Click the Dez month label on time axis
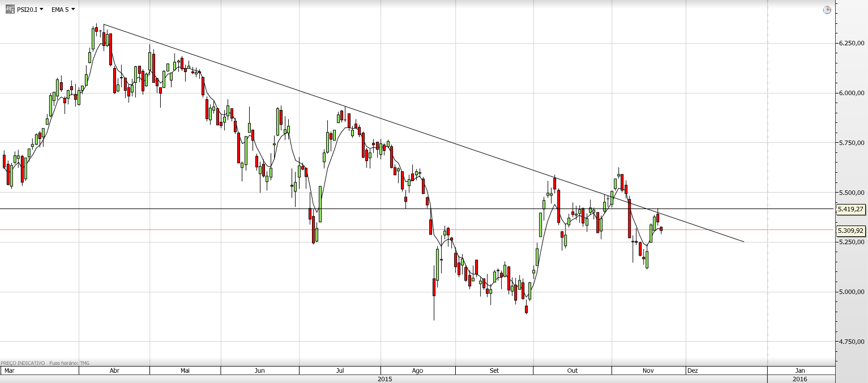Image resolution: width=868 pixels, height=383 pixels. 692,371
